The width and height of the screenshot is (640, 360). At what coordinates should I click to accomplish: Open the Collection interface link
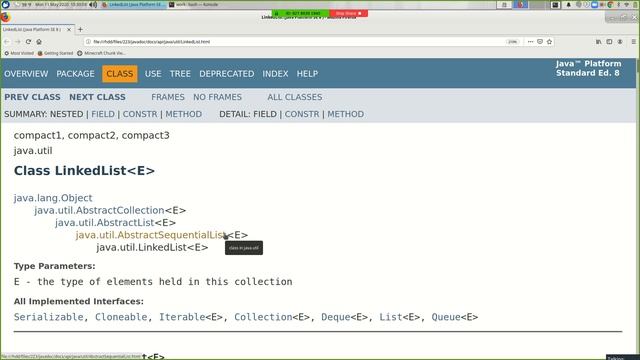click(263, 317)
